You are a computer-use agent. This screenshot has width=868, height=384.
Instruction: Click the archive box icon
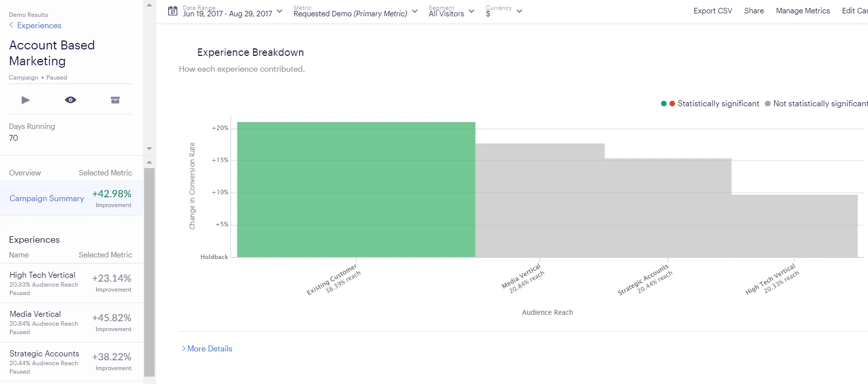click(115, 100)
